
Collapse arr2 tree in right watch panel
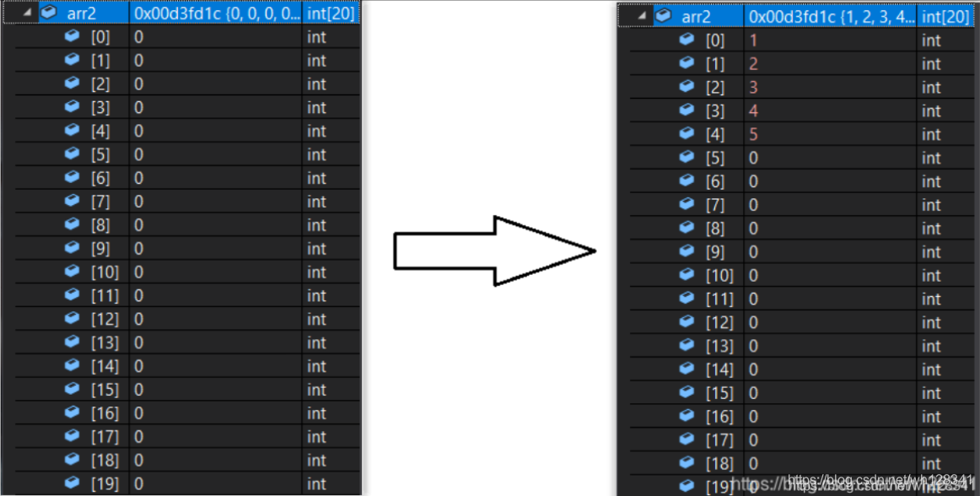[x=642, y=16]
